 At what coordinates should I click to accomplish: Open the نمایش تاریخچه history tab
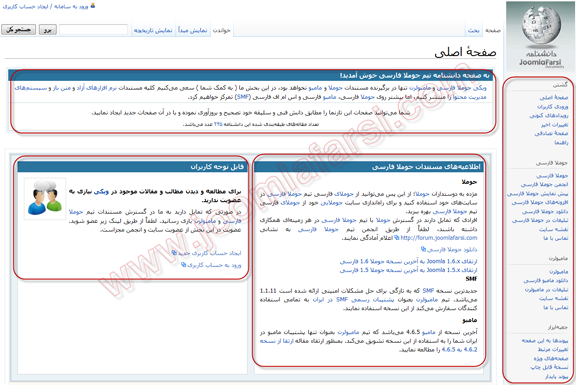click(153, 30)
